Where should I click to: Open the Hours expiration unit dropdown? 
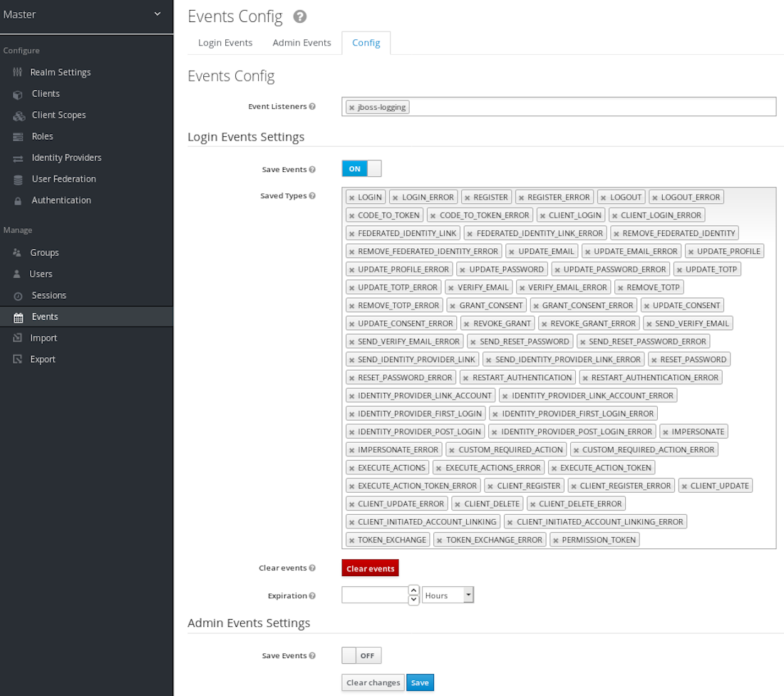coord(448,595)
